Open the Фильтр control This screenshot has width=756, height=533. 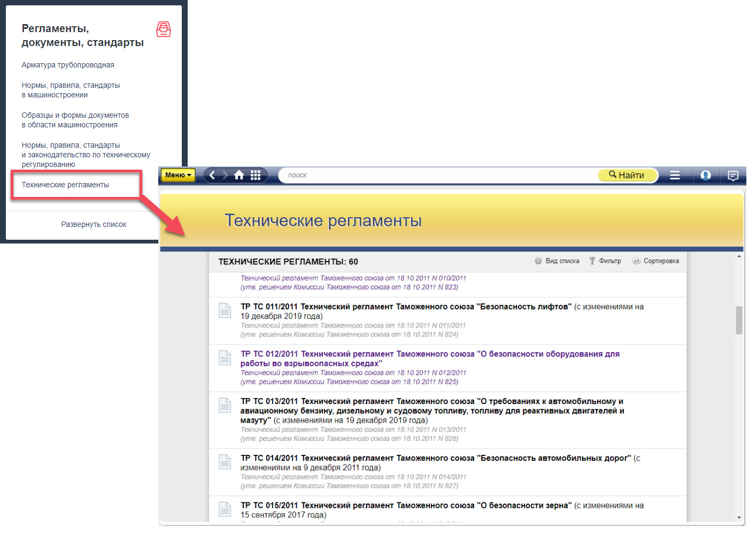click(x=605, y=261)
